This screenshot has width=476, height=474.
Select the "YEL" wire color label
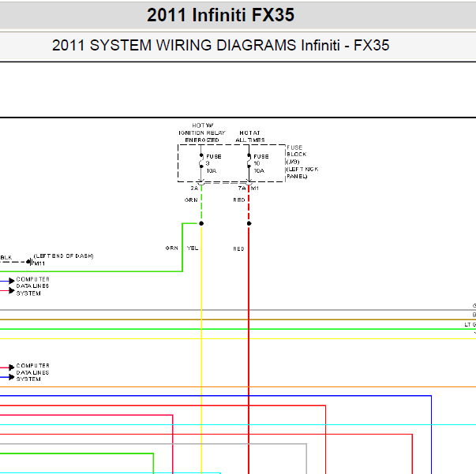click(193, 248)
